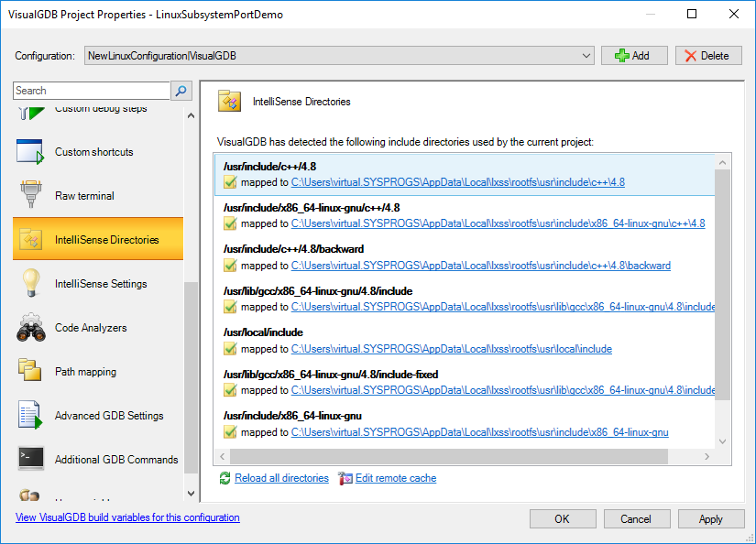
Task: Select the /usr/include/x86_64-linux-gnu heading text
Action: tap(292, 416)
